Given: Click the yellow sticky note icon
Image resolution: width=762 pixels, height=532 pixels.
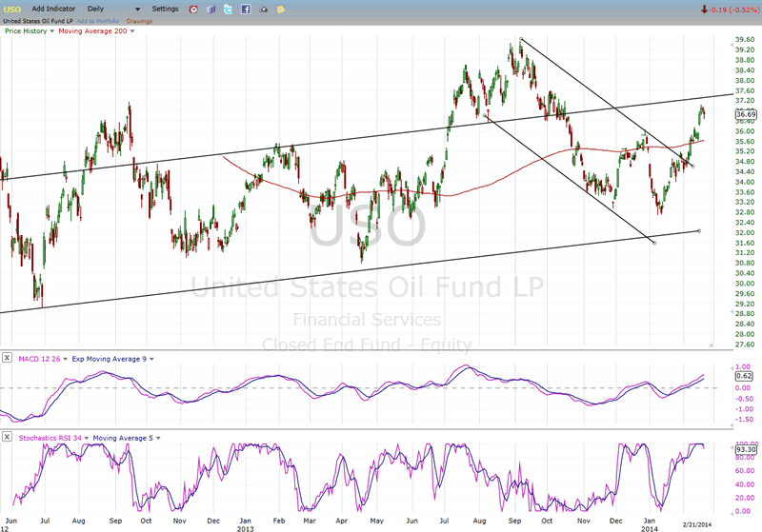Looking at the screenshot, I should [280, 10].
